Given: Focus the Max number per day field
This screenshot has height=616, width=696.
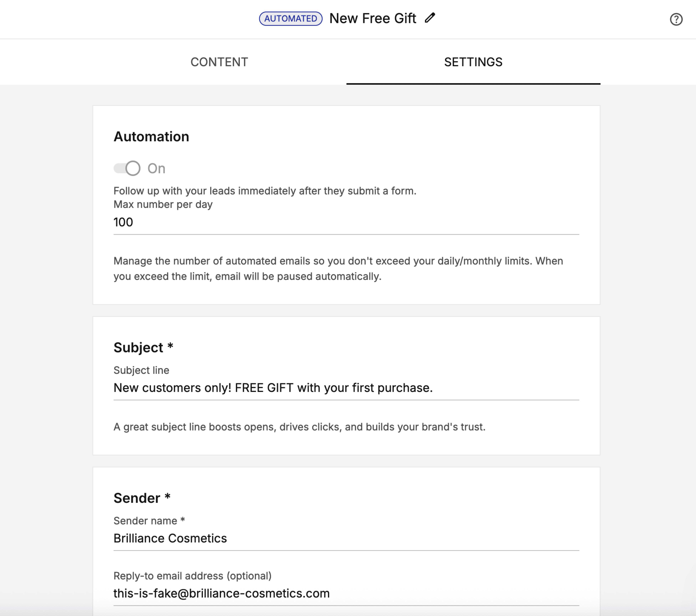Looking at the screenshot, I should [x=346, y=222].
